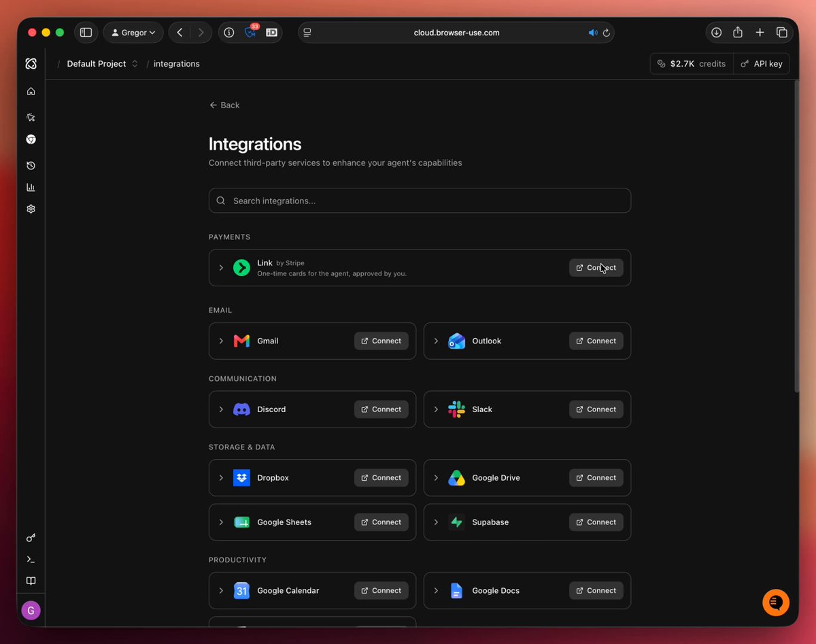This screenshot has width=816, height=644.
Task: Open the Gregor profile dropdown
Action: pyautogui.click(x=133, y=33)
